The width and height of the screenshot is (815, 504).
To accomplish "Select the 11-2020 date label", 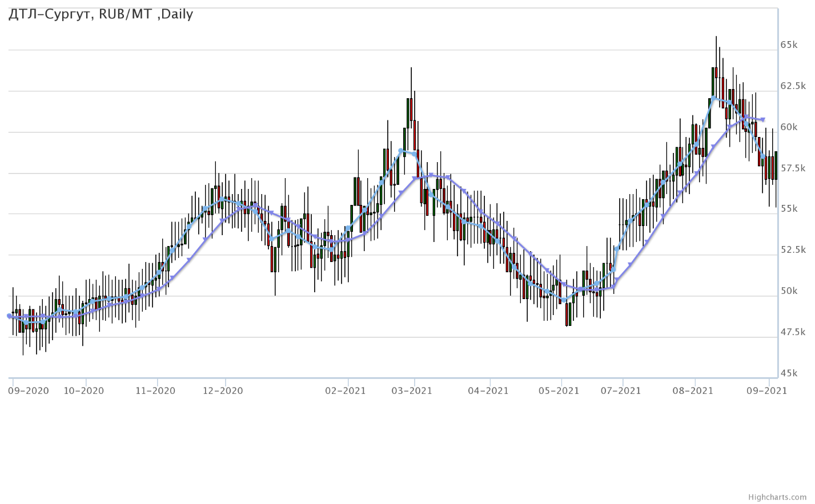I will [155, 391].
